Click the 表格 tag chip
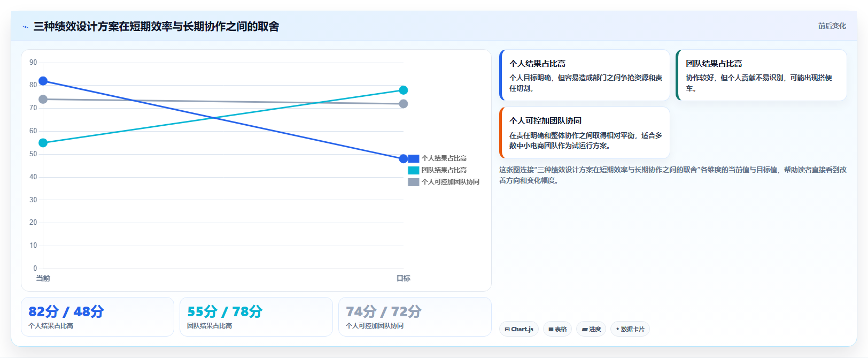868x358 pixels. [x=557, y=329]
